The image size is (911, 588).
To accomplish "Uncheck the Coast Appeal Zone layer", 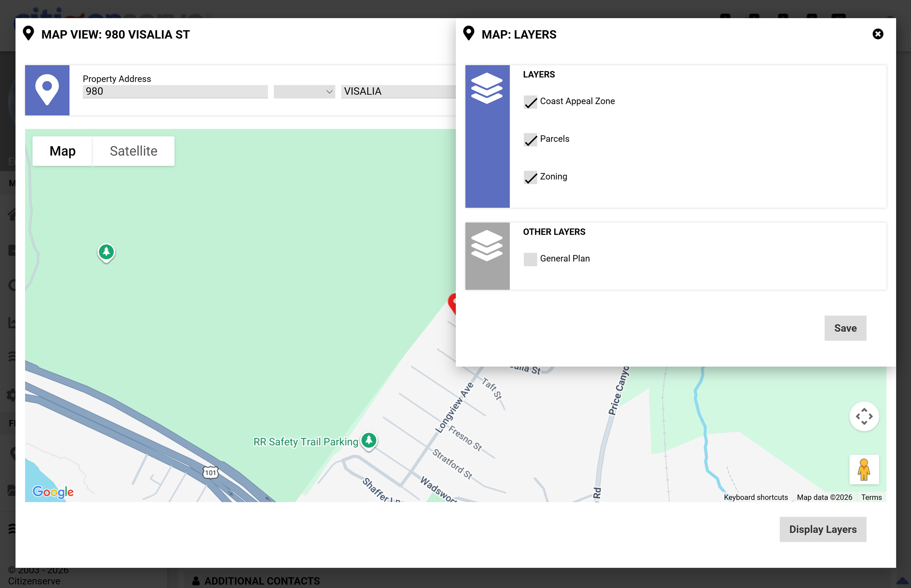I will coord(530,102).
